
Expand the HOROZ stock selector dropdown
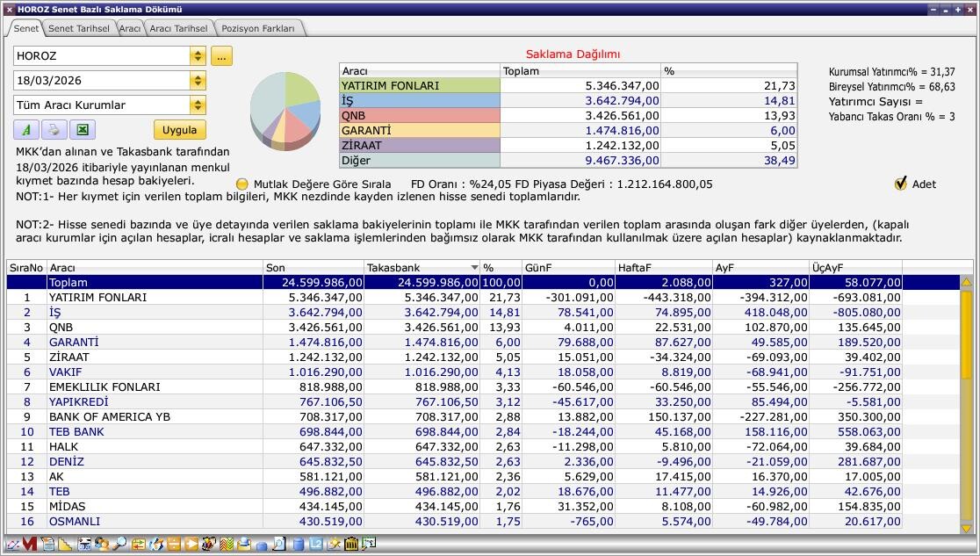click(x=198, y=56)
